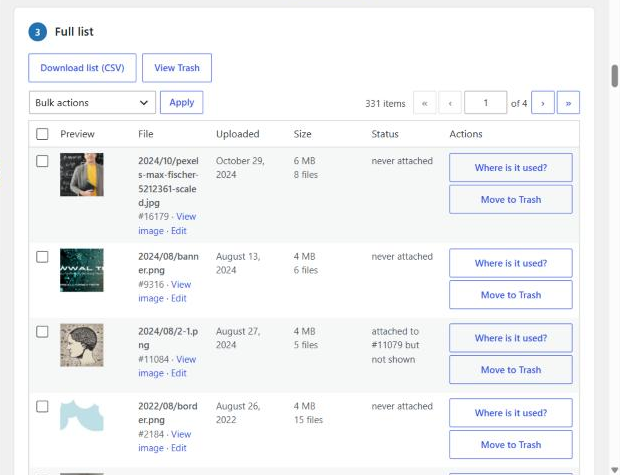The height and width of the screenshot is (475, 620).
Task: Click the scrollbar down arrow
Action: 614,470
